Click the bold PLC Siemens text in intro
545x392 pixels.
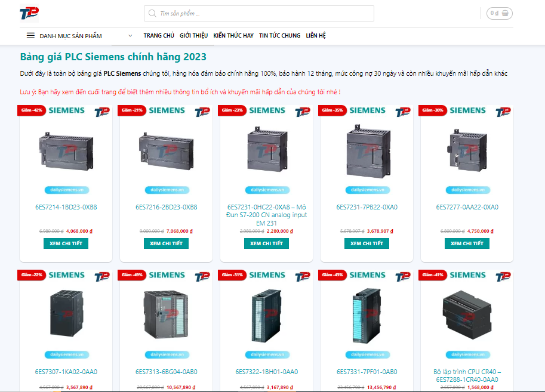coord(122,73)
